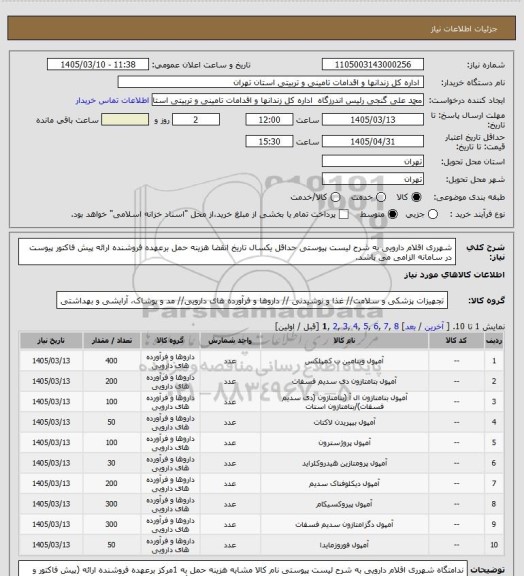
Task: Click item آمپول دگزامتازون سدیم فسفات
Action: (344, 525)
